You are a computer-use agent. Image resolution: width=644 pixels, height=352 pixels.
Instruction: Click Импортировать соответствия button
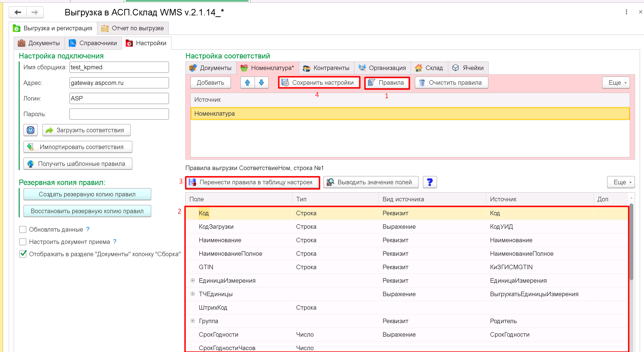78,147
